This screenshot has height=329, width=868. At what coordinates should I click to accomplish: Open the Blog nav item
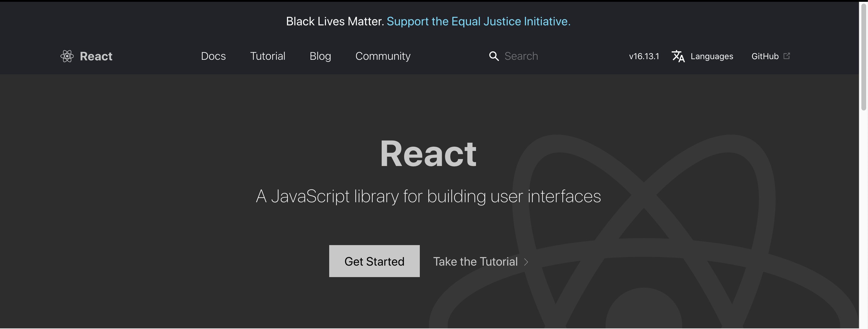click(320, 56)
